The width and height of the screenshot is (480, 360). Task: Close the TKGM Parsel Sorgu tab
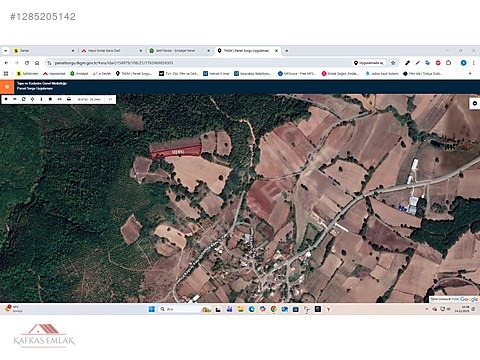pyautogui.click(x=276, y=51)
